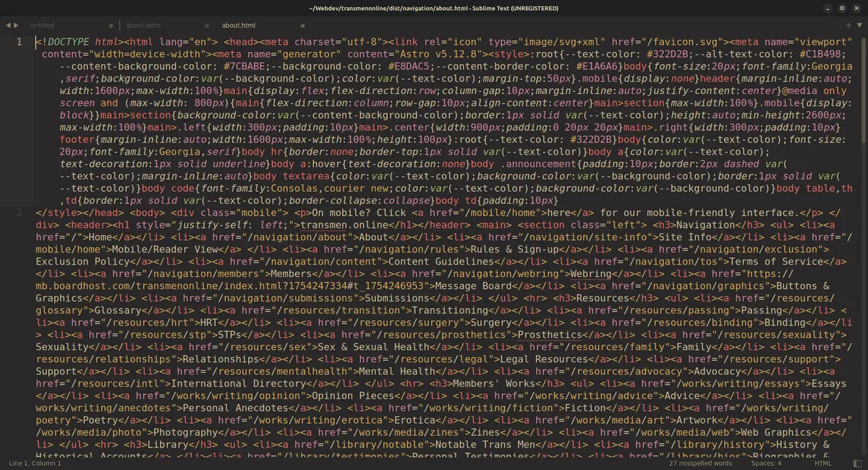
Task: Click the unsaved dot on the untitled tab
Action: coord(111,25)
